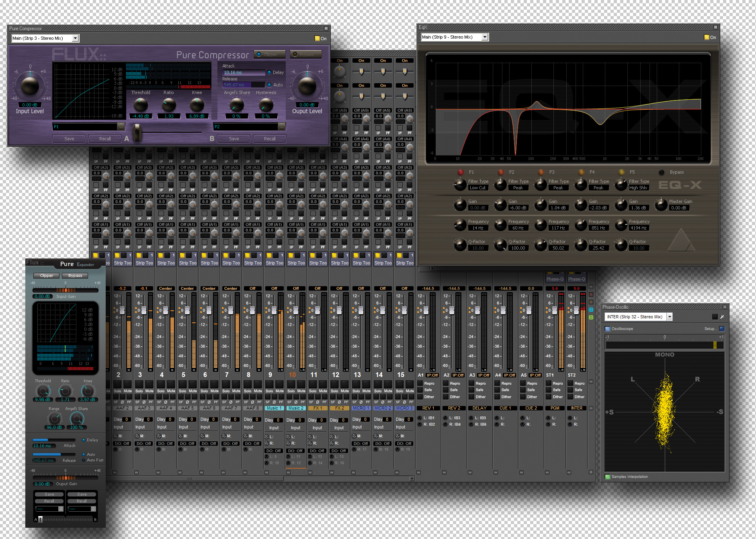The width and height of the screenshot is (756, 539).
Task: Click the Threshold knob in Pure Expander
Action: [x=43, y=391]
